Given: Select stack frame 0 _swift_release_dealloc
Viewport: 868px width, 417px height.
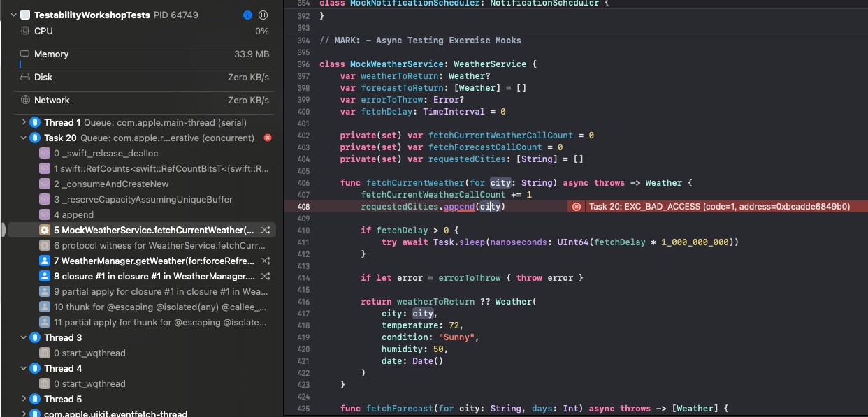Looking at the screenshot, I should 106,154.
